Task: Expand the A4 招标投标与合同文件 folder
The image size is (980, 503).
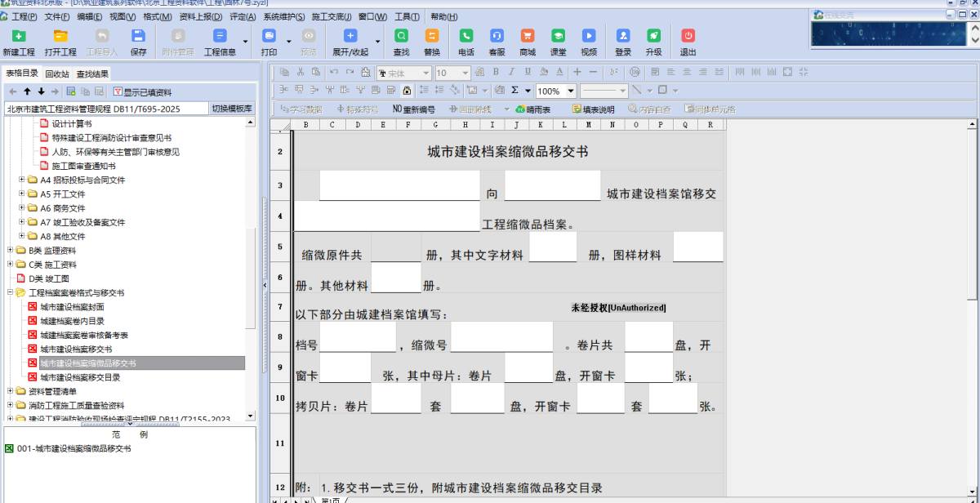Action: [22, 180]
